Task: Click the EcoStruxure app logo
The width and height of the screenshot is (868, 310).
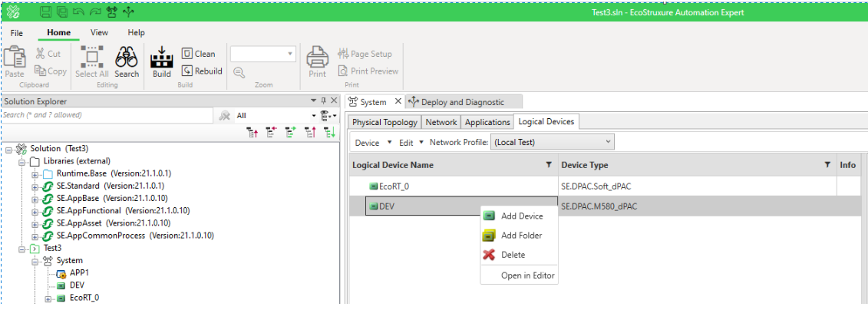Action: pos(15,12)
